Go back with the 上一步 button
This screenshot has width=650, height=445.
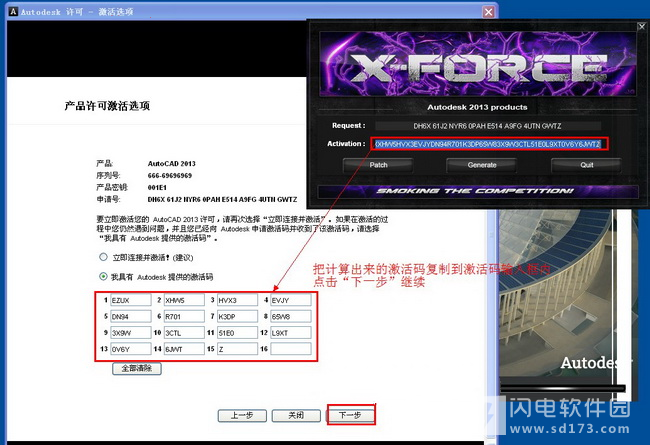(242, 415)
